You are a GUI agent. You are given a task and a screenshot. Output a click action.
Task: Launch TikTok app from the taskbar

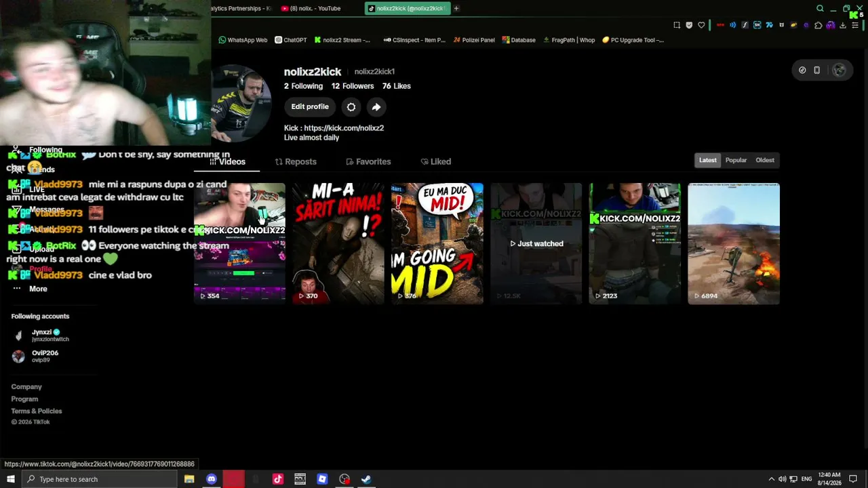[x=278, y=479]
